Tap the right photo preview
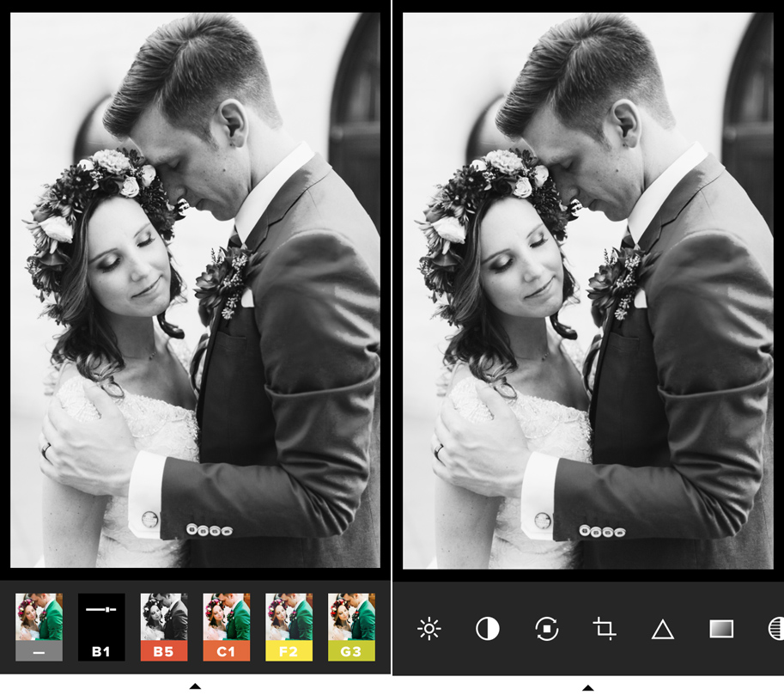Viewport: 784px width, 695px height. pyautogui.click(x=588, y=290)
